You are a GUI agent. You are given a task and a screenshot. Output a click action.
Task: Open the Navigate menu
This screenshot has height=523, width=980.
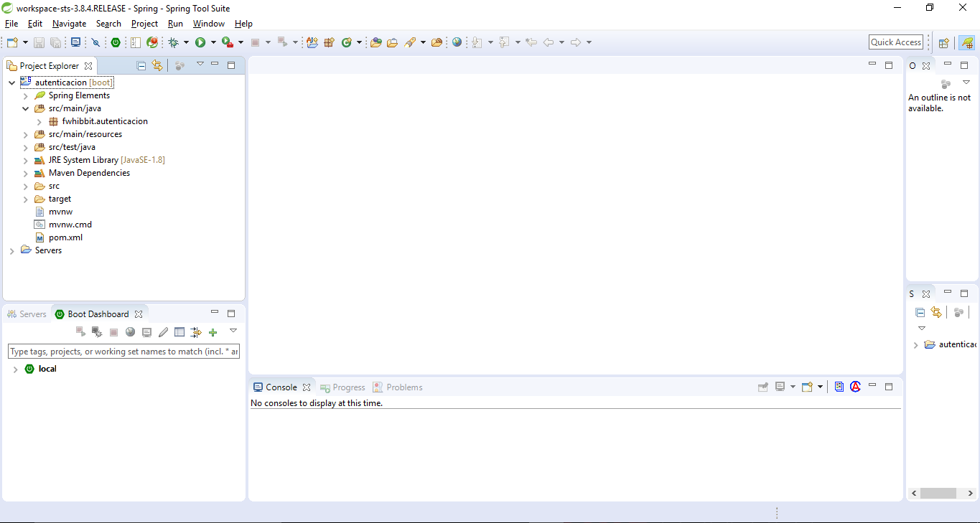[69, 24]
